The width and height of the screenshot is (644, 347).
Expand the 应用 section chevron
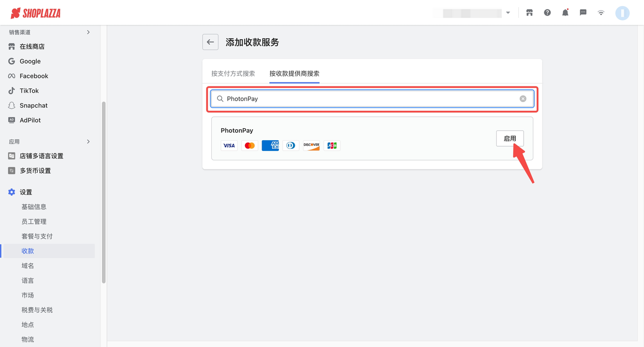[x=88, y=142]
